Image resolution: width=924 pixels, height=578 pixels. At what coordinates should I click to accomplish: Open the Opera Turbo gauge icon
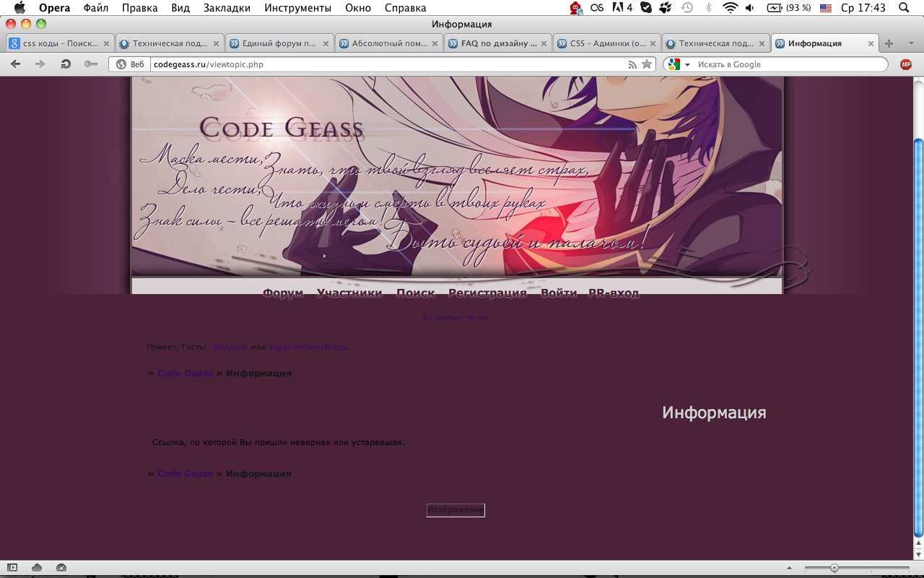(61, 568)
